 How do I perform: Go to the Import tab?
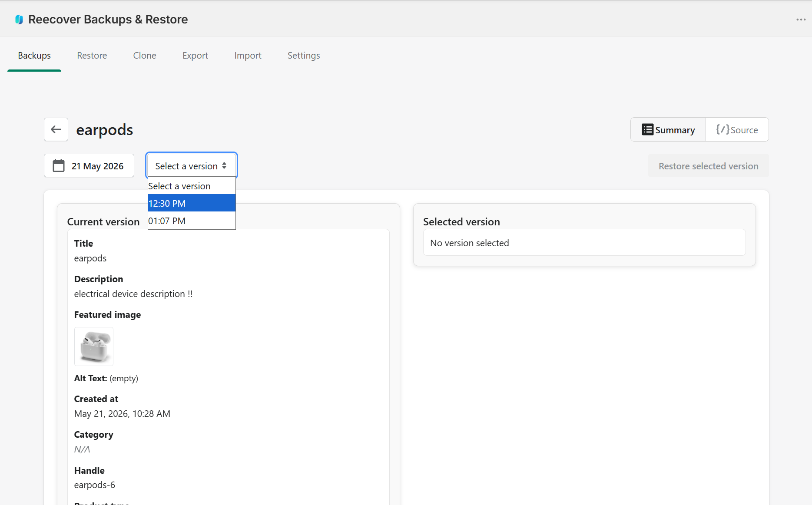coord(248,56)
